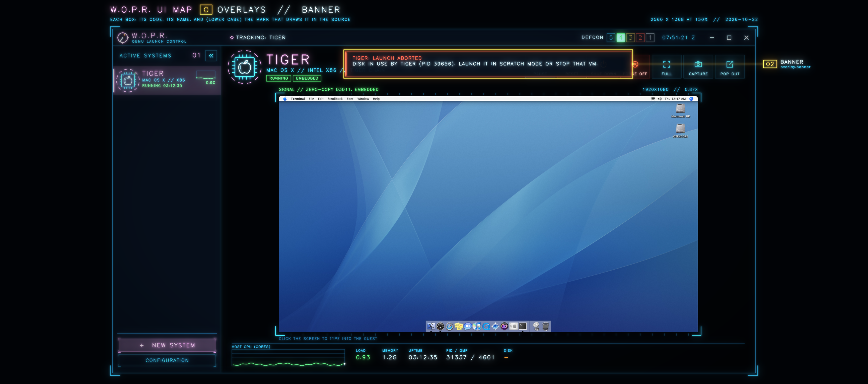The height and width of the screenshot is (384, 868).
Task: Open the guest Terminal application menu
Action: point(298,99)
